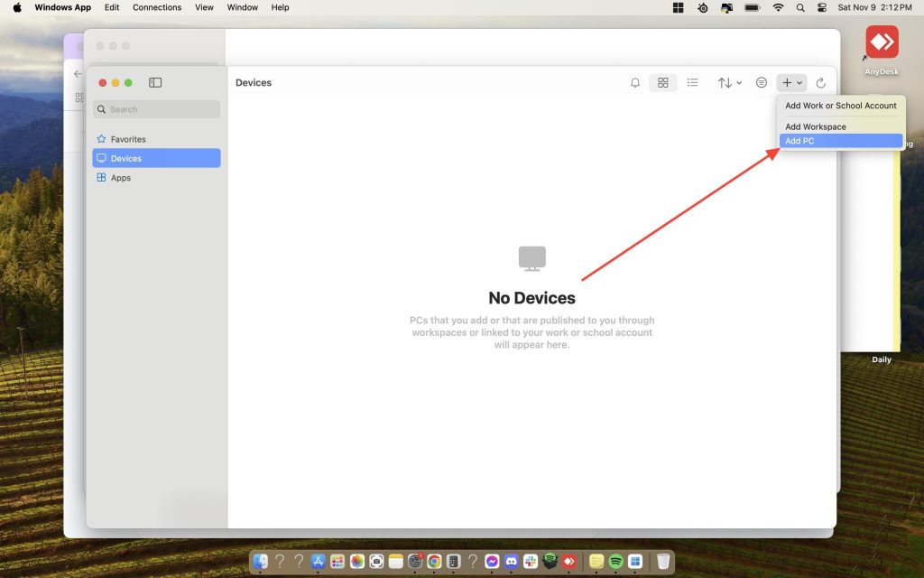924x578 pixels.
Task: Open the Apple menu
Action: pos(17,7)
